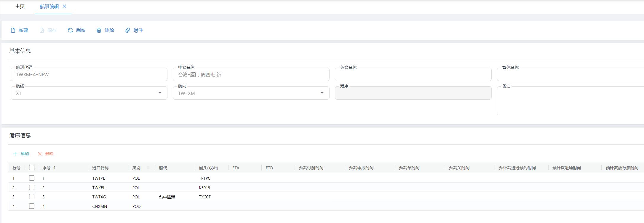The width and height of the screenshot is (644, 223).
Task: Tick the checkbox for the CNXMN row
Action: coord(32,206)
